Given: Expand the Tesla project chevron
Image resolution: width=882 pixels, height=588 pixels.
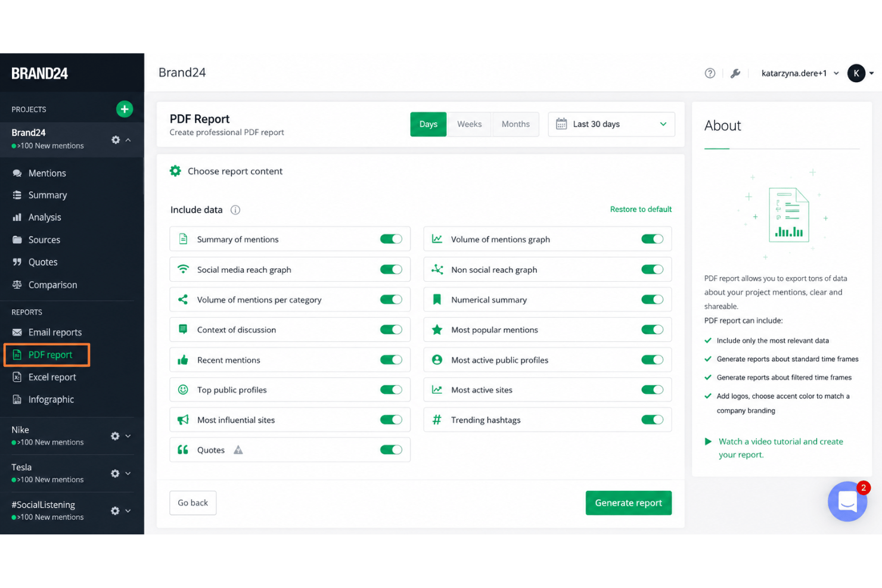Looking at the screenshot, I should pos(128,474).
